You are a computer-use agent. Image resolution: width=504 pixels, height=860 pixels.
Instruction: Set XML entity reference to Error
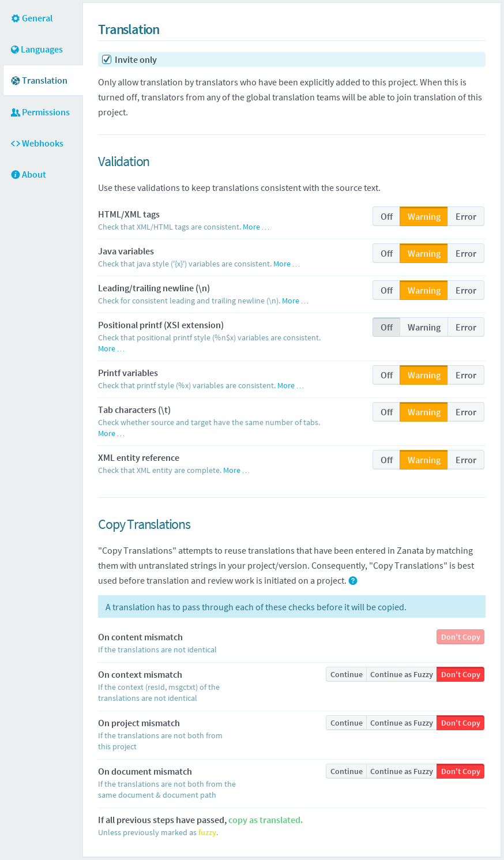466,460
